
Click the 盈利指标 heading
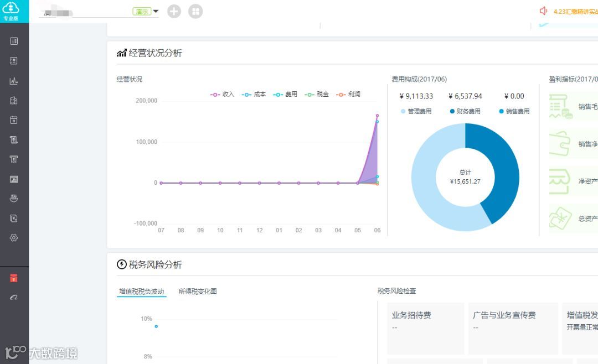[573, 79]
